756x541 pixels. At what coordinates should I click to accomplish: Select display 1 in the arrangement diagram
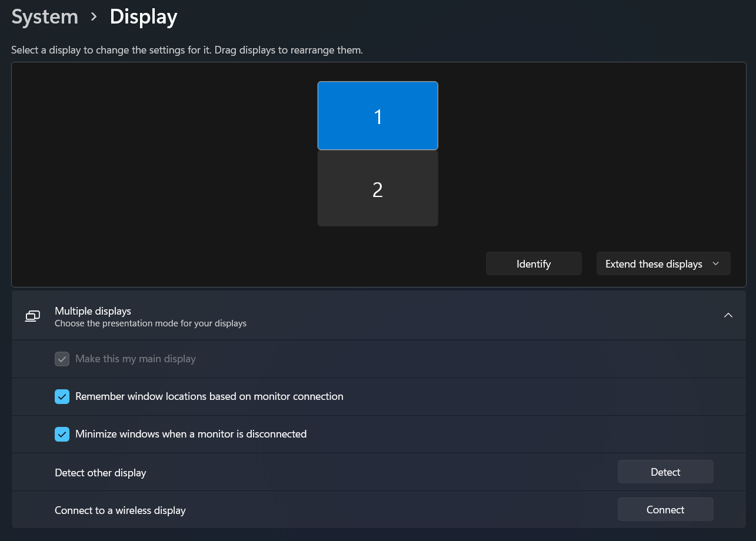[377, 115]
